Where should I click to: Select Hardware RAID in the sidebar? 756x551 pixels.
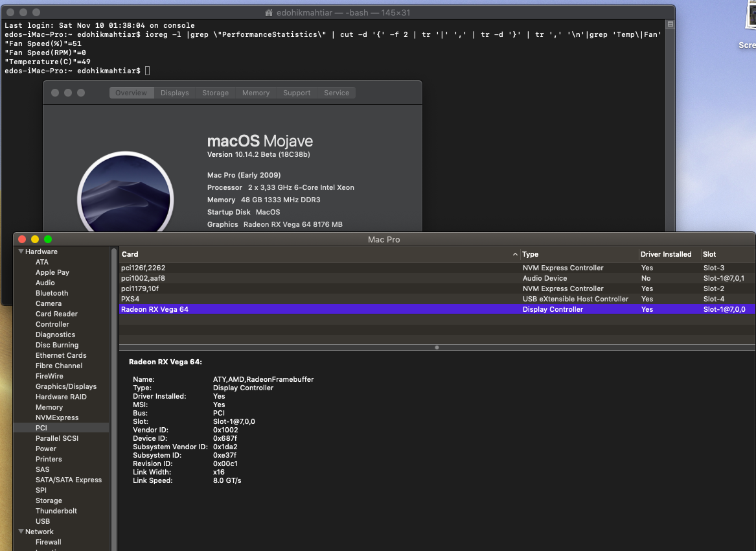click(61, 397)
